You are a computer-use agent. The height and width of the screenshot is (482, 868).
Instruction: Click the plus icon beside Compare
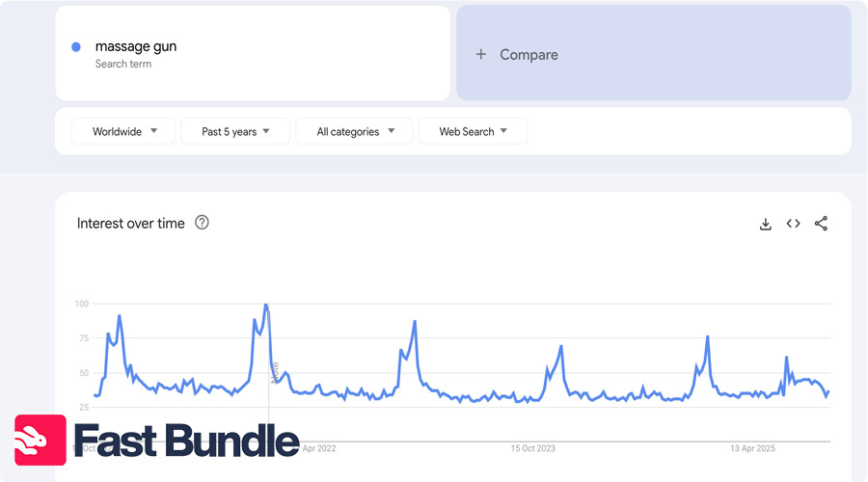(x=481, y=55)
